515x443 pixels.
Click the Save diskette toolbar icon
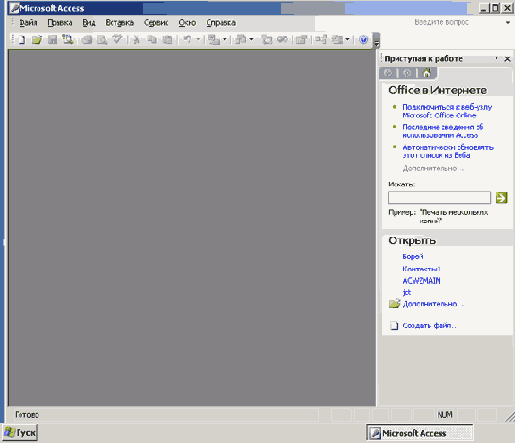tap(52, 40)
